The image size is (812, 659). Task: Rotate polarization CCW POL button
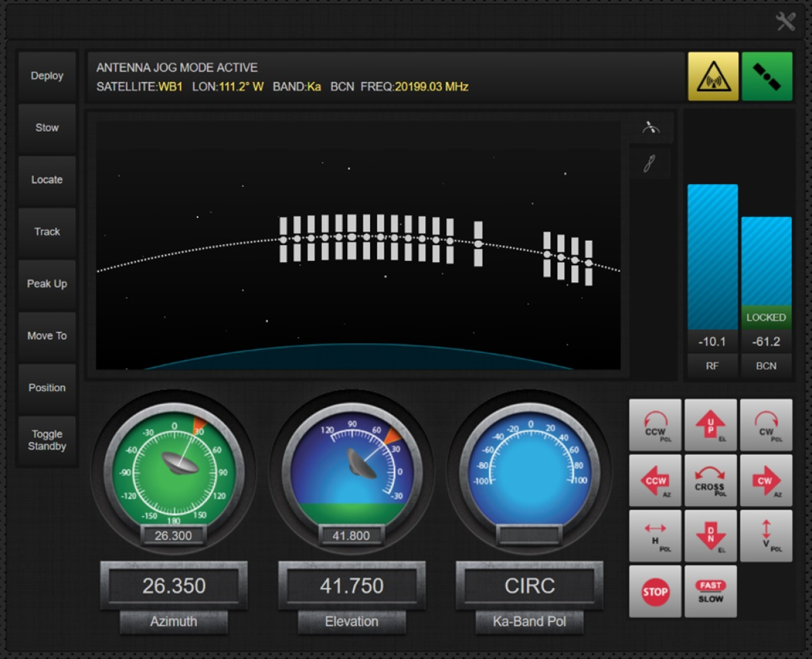[x=655, y=425]
